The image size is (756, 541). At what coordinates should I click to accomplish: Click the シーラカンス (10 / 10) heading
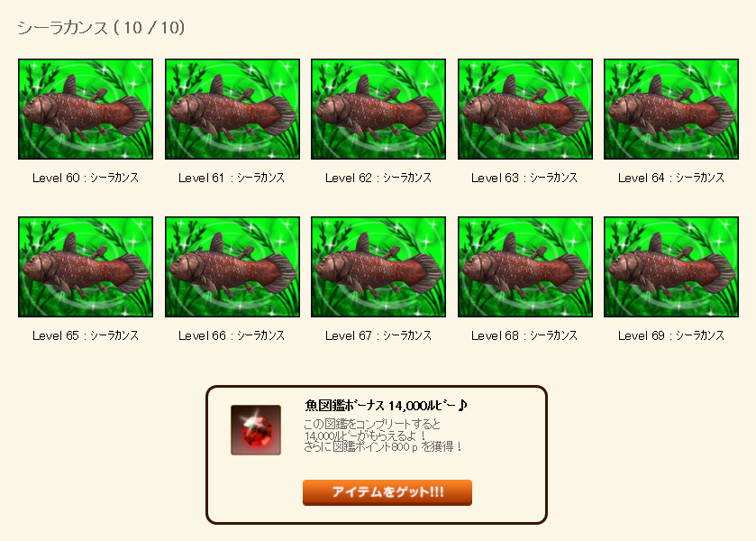tap(101, 28)
